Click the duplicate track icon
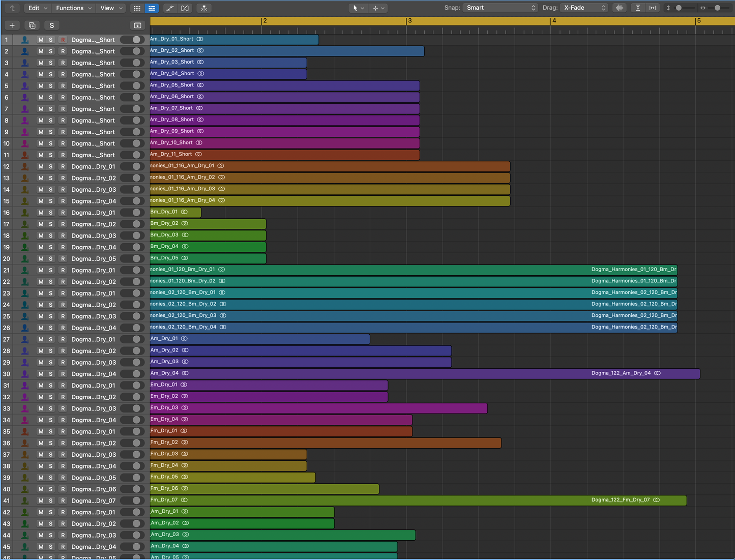 [x=32, y=25]
